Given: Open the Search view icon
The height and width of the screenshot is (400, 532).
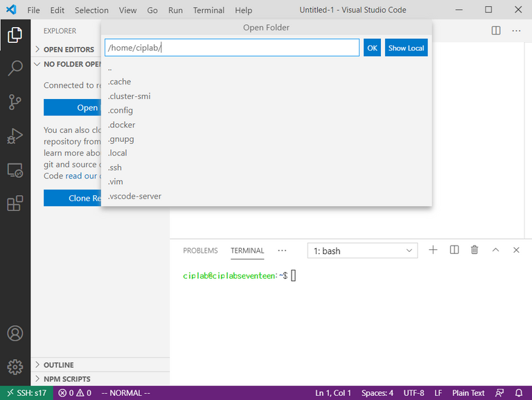Looking at the screenshot, I should [x=15, y=68].
